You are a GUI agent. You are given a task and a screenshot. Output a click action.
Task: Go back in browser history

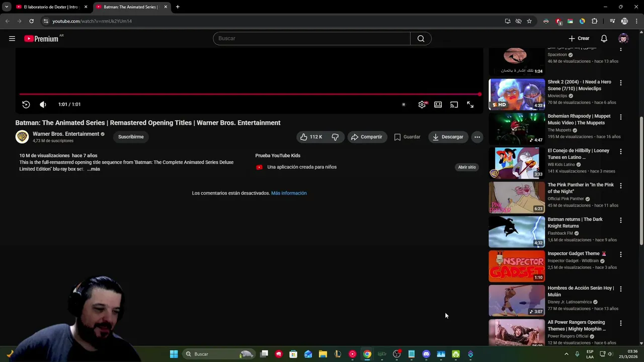click(x=7, y=21)
